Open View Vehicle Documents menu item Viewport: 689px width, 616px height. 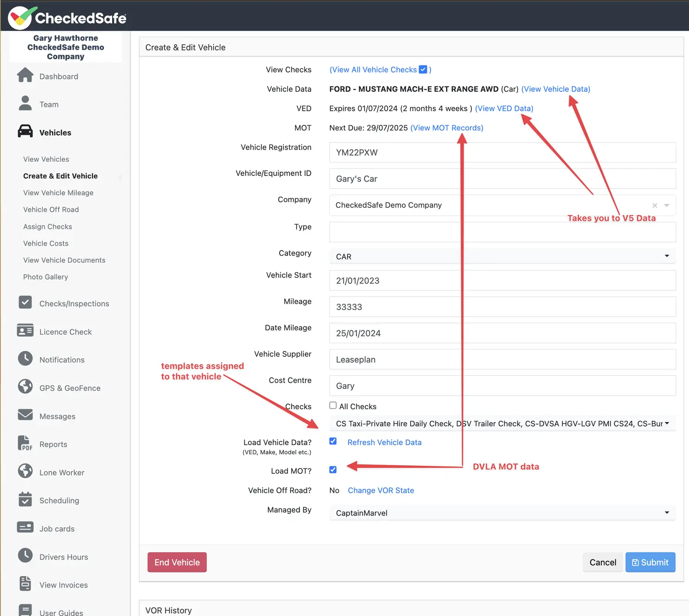[x=64, y=260]
